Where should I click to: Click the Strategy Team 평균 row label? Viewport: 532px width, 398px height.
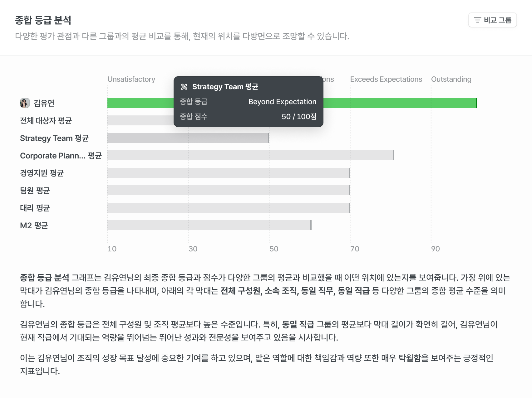point(54,138)
